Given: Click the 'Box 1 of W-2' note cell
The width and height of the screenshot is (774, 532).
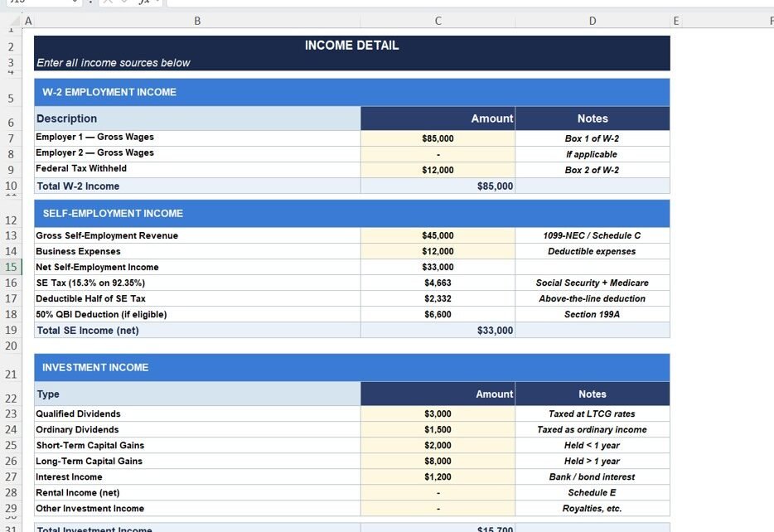Looking at the screenshot, I should 592,138.
